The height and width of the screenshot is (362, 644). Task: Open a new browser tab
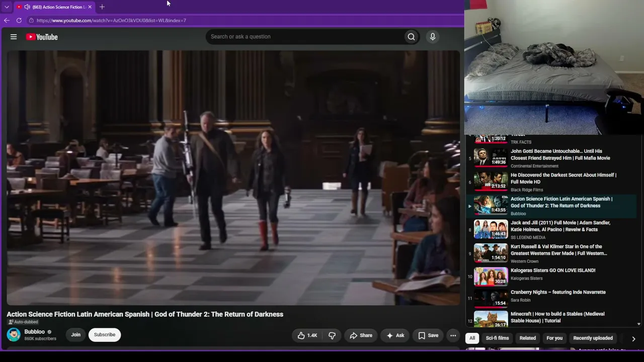[x=102, y=7]
